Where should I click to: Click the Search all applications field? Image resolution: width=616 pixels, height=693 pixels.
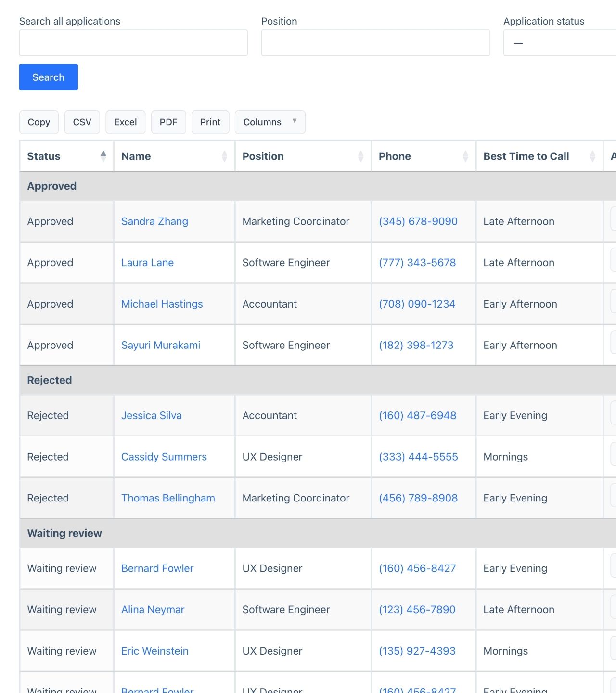click(133, 43)
